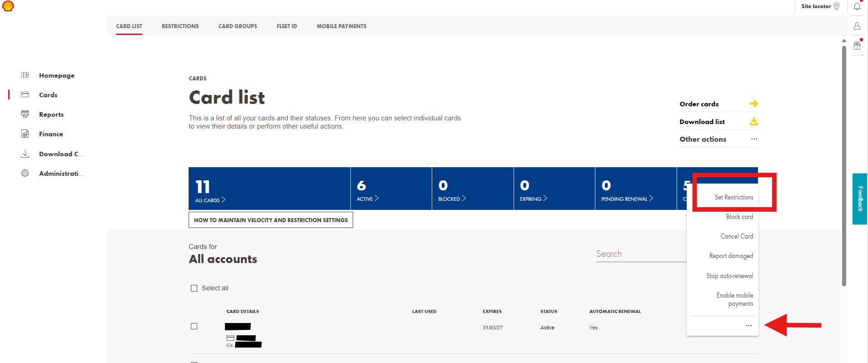Click the gift rewards icon
Image resolution: width=868 pixels, height=363 pixels.
pos(857,45)
